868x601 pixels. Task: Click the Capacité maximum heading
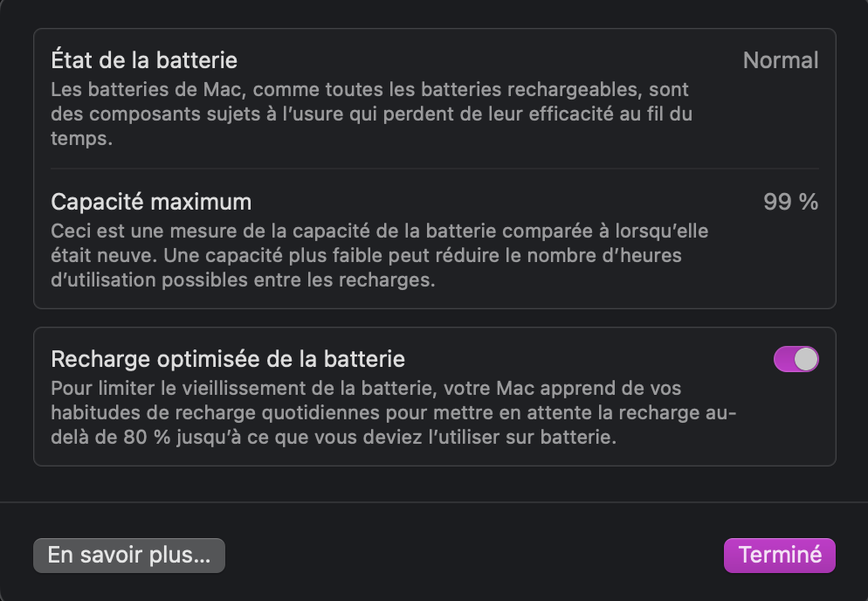pos(151,202)
